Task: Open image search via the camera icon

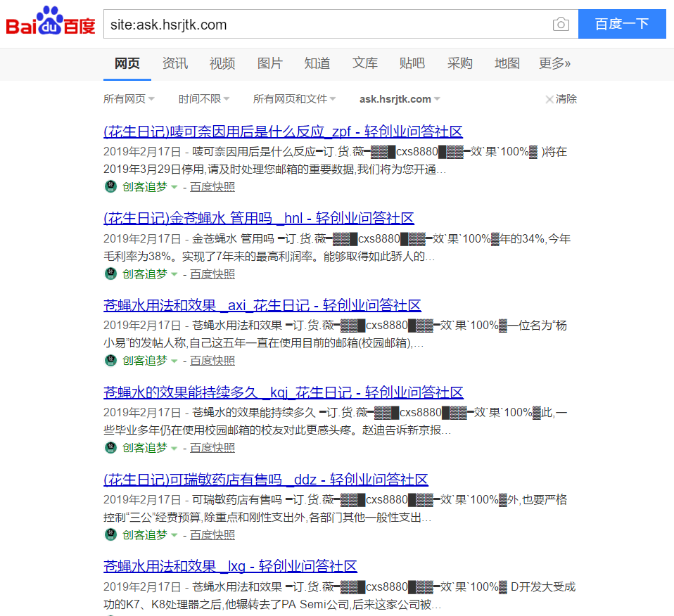Action: coord(561,24)
